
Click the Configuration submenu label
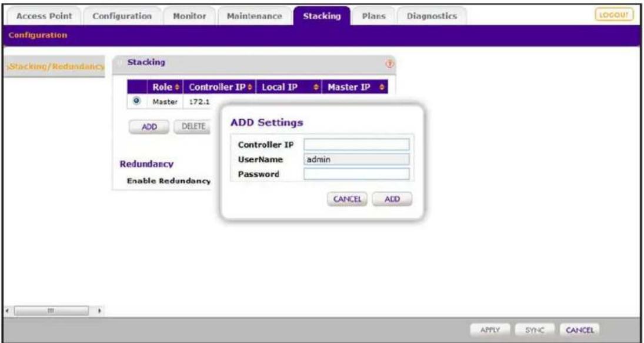pyautogui.click(x=38, y=35)
